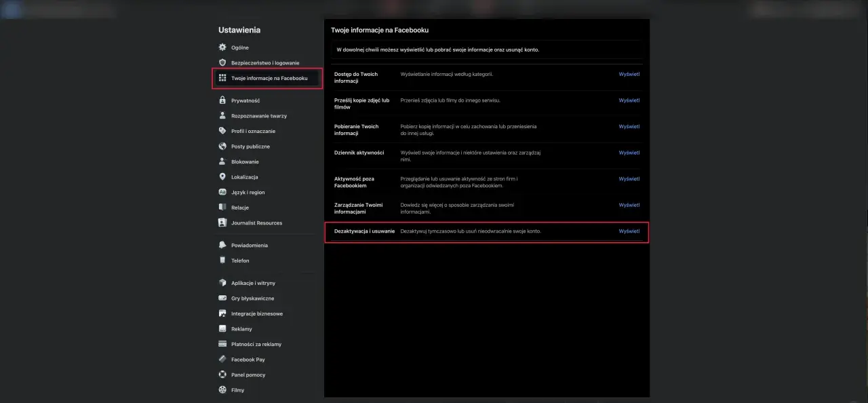The width and height of the screenshot is (868, 403).
Task: Click the Dostęp do Twoich informacji title
Action: pyautogui.click(x=356, y=77)
